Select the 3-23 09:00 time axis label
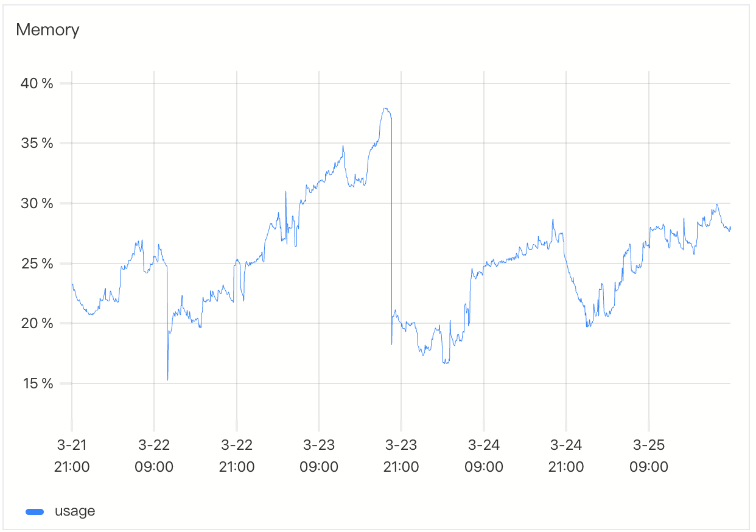The width and height of the screenshot is (756, 532). tap(319, 456)
